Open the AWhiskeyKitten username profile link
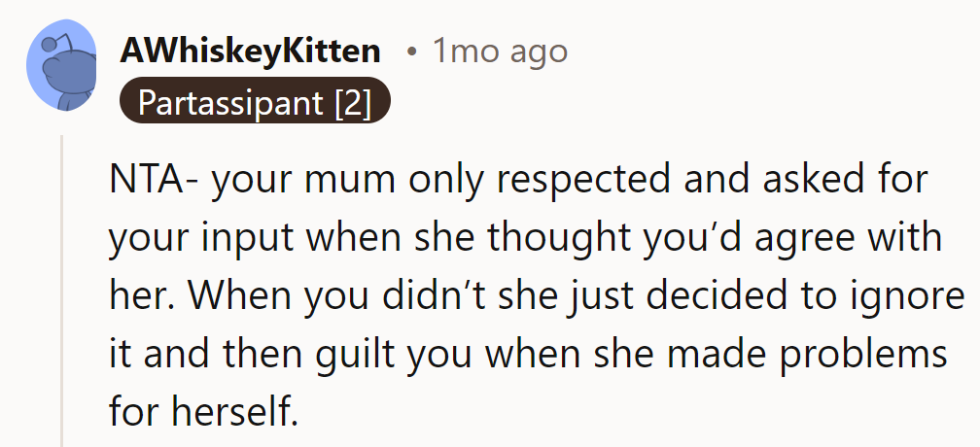The image size is (980, 447). coord(250,52)
